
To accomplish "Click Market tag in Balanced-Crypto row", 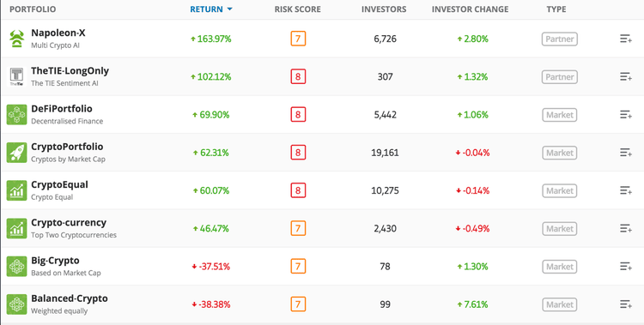I will coord(559,304).
